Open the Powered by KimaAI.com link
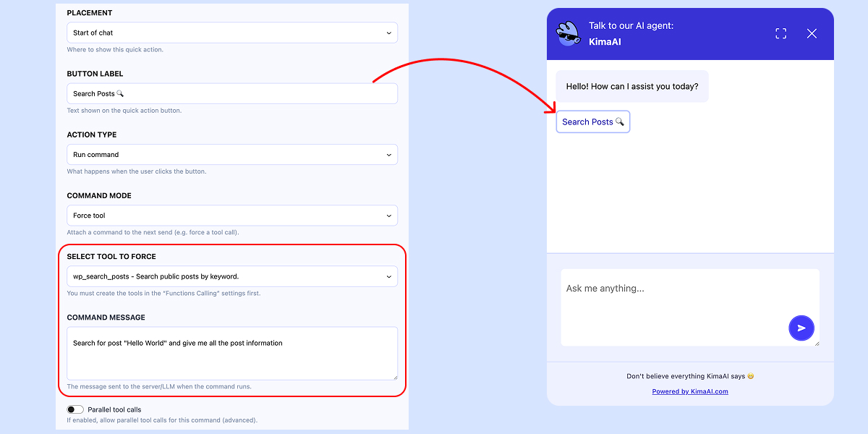The height and width of the screenshot is (434, 868). [689, 391]
